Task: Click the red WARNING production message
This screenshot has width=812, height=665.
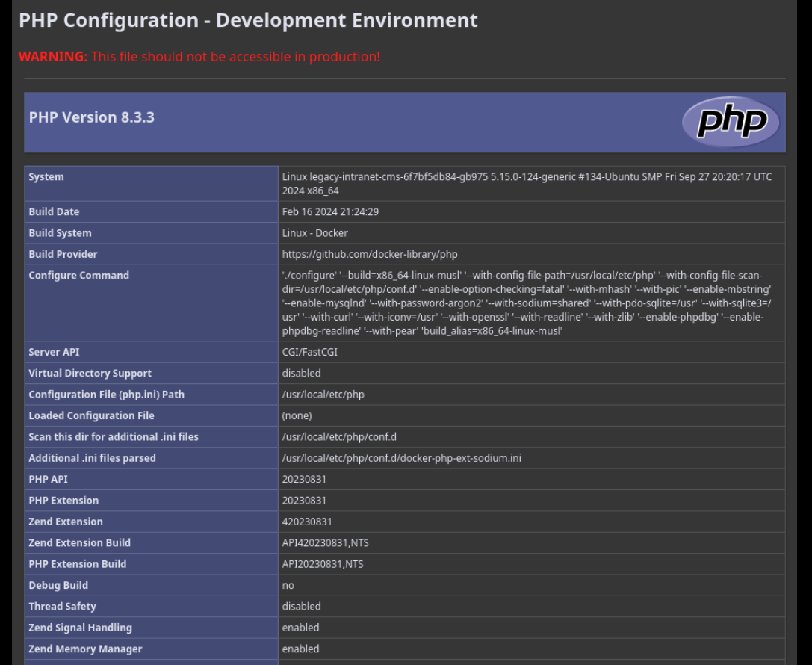Action: [199, 57]
